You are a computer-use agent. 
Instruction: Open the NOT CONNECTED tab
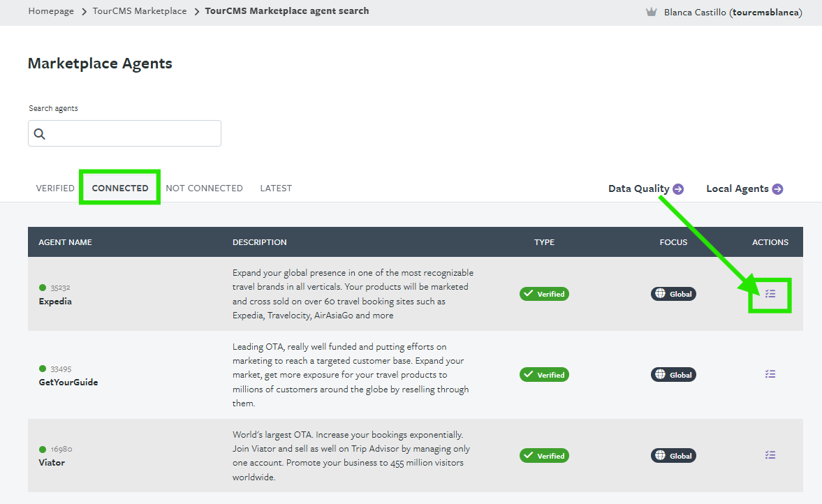click(x=205, y=188)
